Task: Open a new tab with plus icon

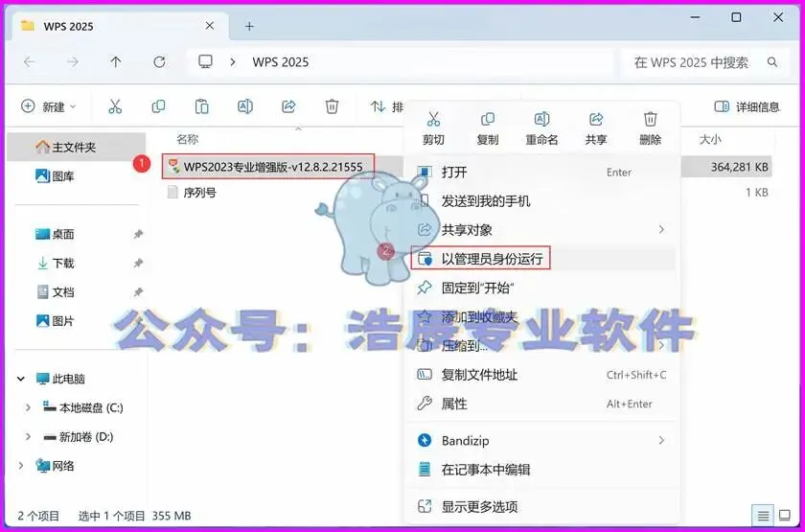Action: 249,26
